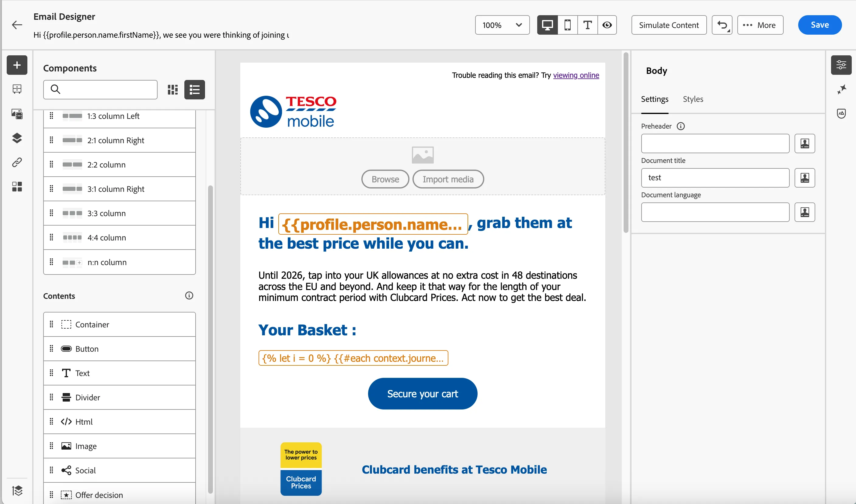Screen dimensions: 856x504
Task: Click the email canvas vertical scrollbar
Action: [x=626, y=143]
